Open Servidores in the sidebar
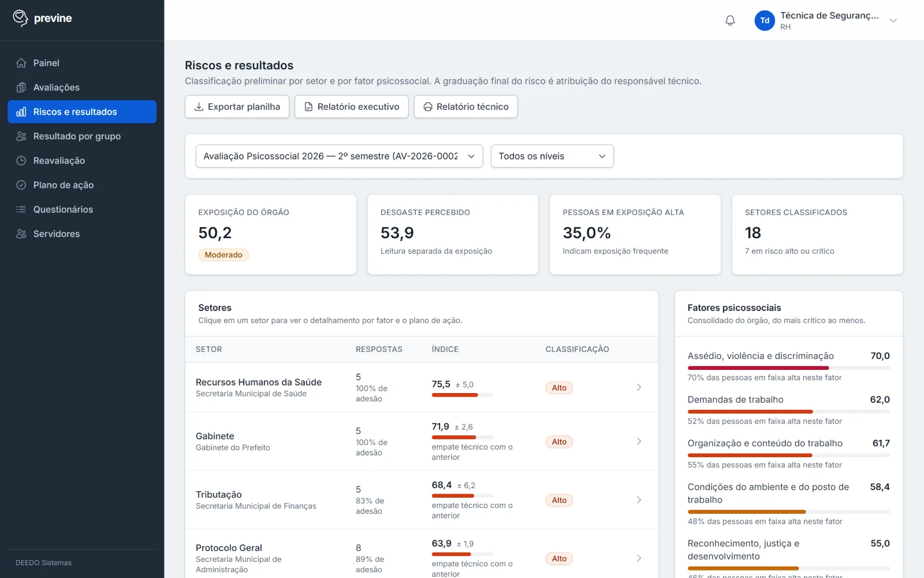The height and width of the screenshot is (578, 924). (82, 234)
